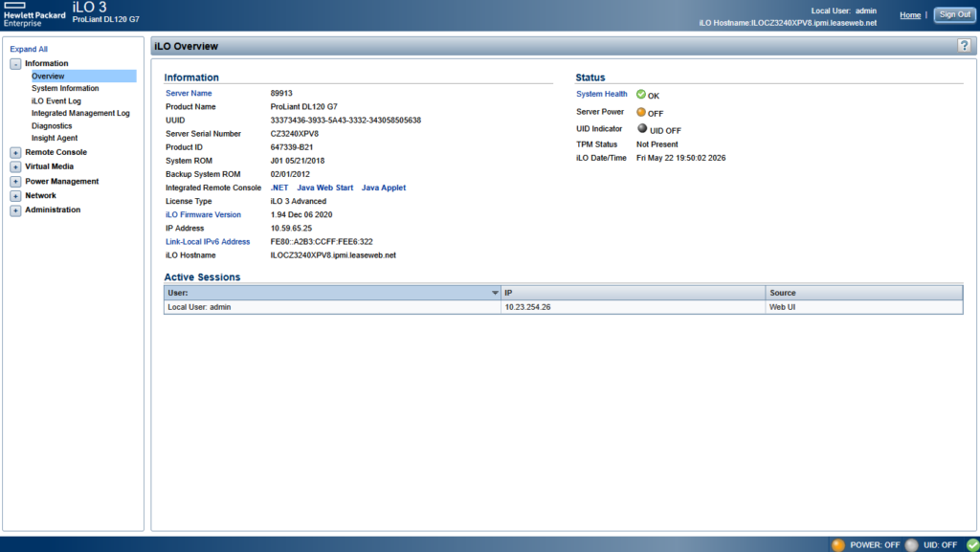This screenshot has width=980, height=552.
Task: Click the Administration menu label
Action: click(53, 210)
